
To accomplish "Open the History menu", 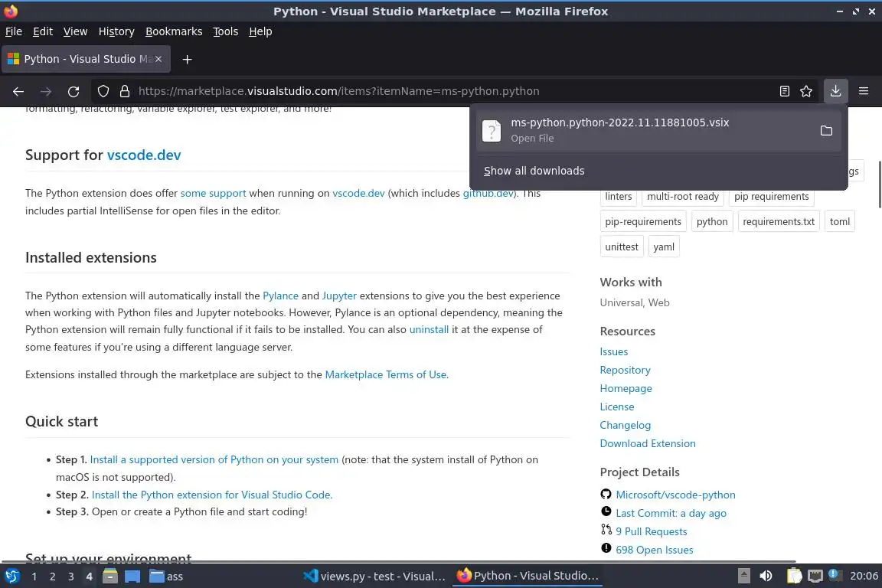I will tap(116, 31).
